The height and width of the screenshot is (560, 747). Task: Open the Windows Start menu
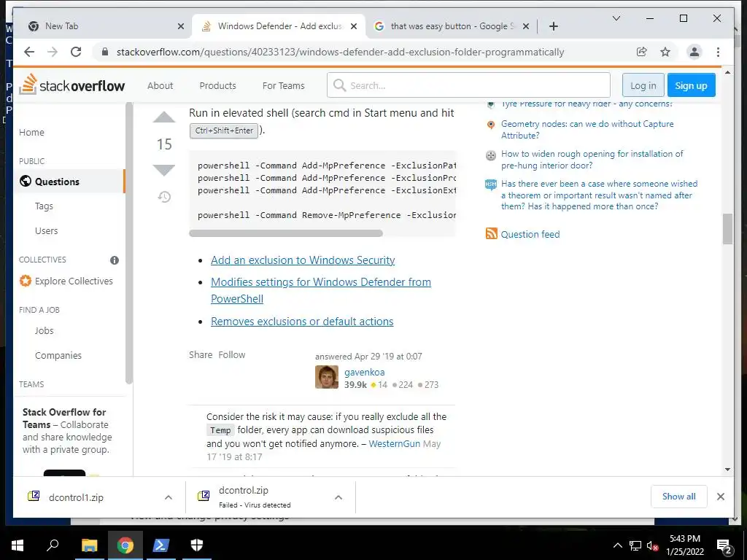(18, 545)
